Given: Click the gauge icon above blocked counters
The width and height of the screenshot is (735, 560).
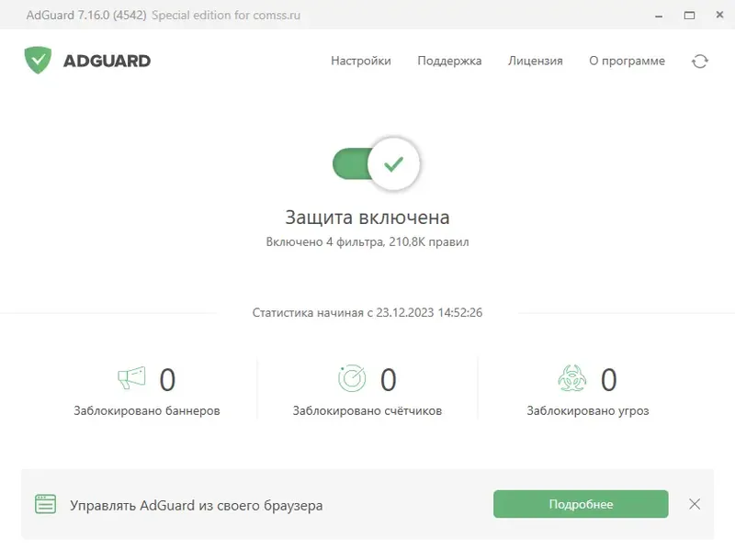Looking at the screenshot, I should tap(352, 376).
